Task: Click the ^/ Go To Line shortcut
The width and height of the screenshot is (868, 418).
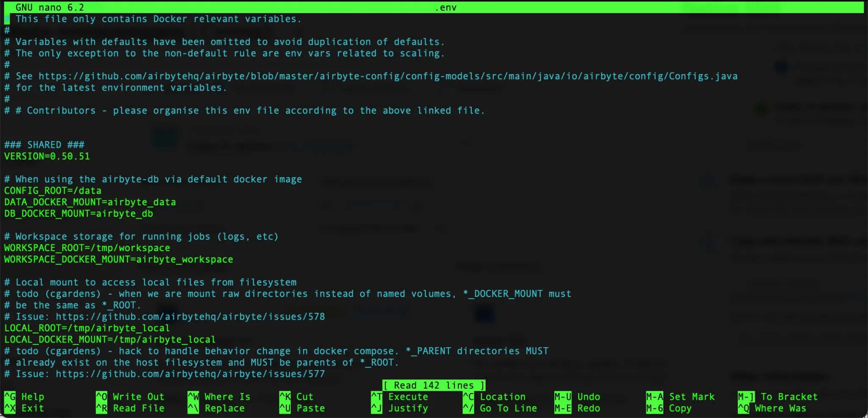Action: coord(500,408)
